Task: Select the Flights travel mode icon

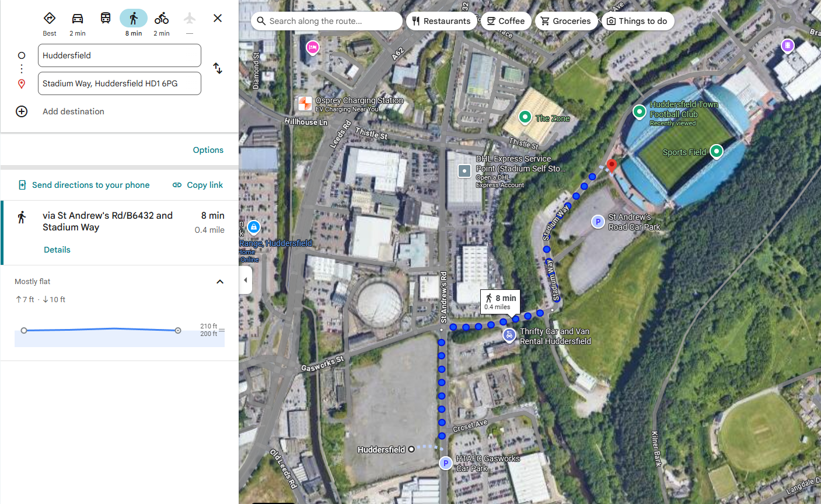Action: [x=190, y=18]
